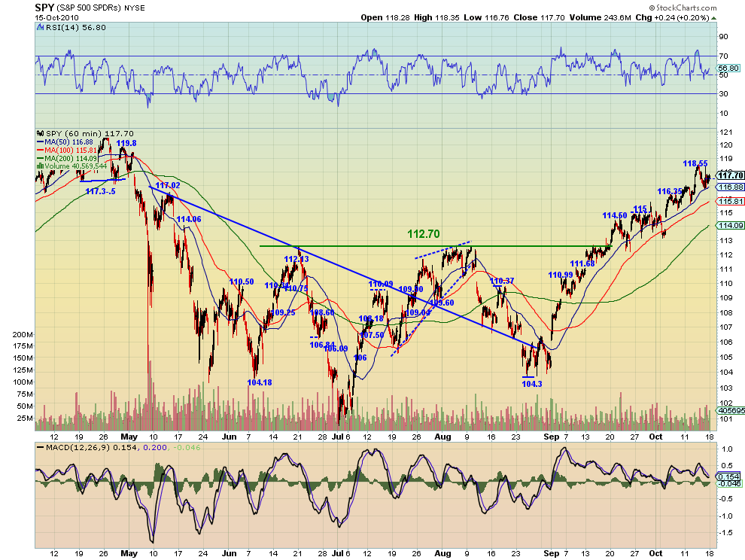Click the 104.3 low annotation

[x=532, y=384]
